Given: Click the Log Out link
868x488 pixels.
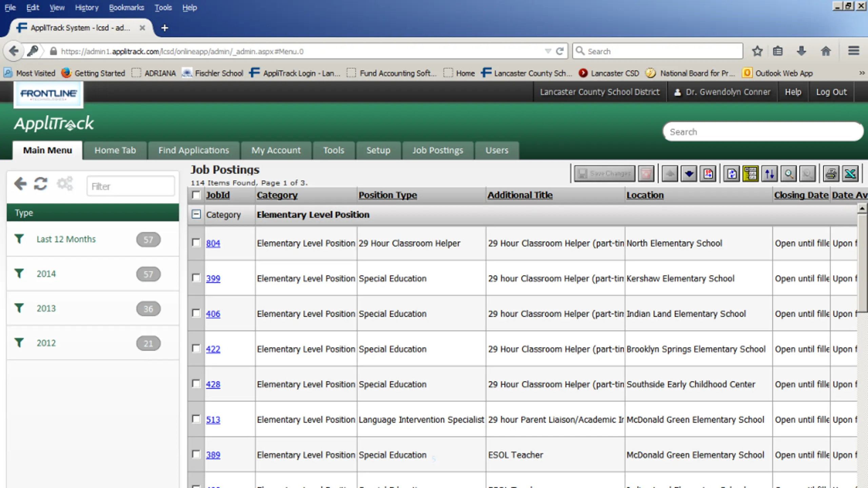Looking at the screenshot, I should pyautogui.click(x=831, y=92).
